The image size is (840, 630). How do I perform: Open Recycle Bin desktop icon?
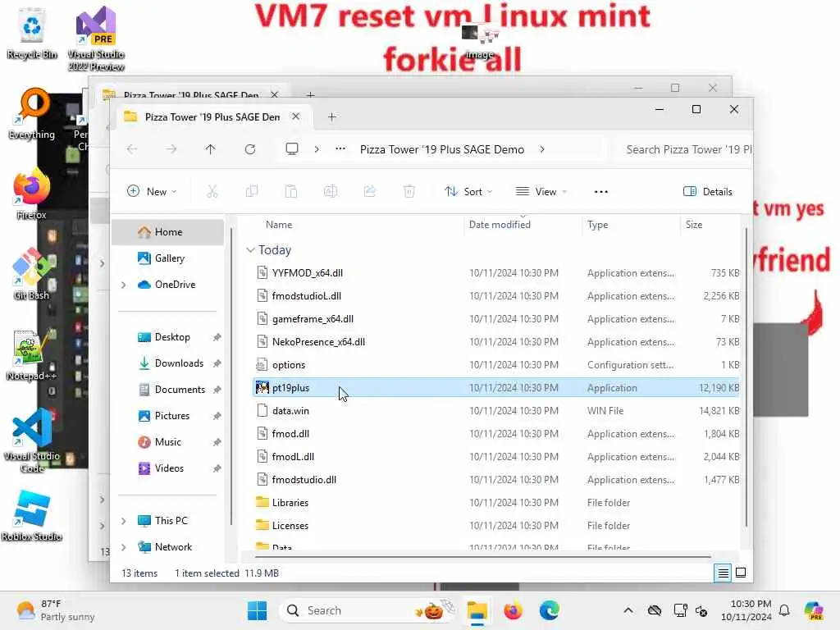coord(32,33)
